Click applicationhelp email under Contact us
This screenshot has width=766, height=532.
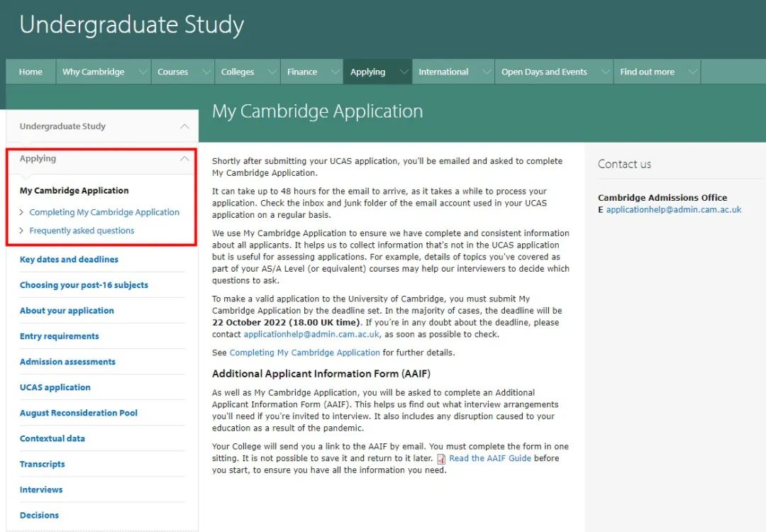(673, 210)
